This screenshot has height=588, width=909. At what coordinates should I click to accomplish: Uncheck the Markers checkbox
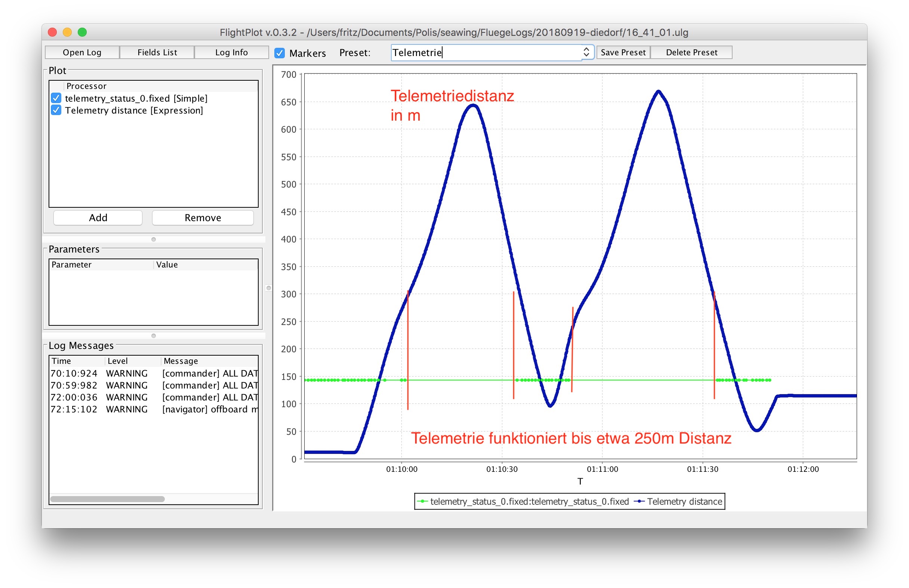[280, 53]
